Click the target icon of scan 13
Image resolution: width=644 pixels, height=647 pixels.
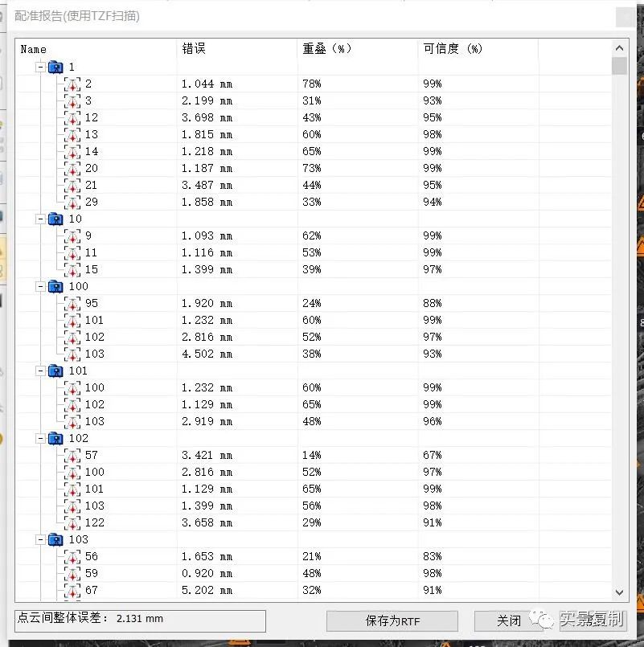72,135
